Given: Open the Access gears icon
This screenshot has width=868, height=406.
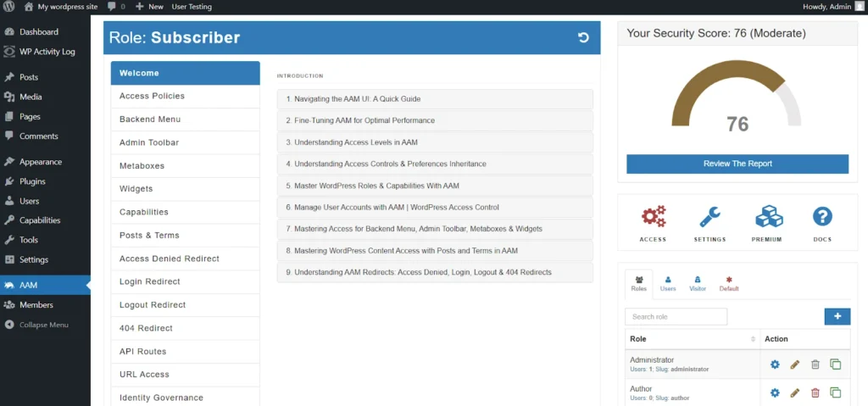Looking at the screenshot, I should [653, 218].
